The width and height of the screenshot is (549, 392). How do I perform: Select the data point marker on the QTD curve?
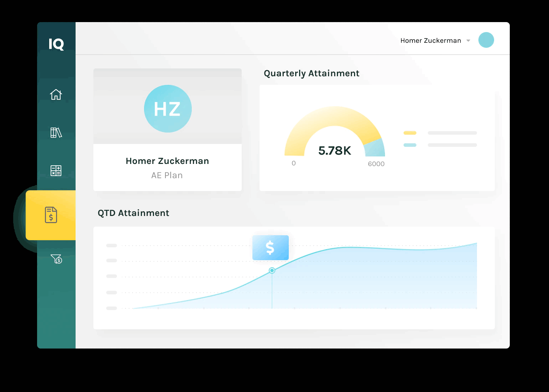[272, 270]
